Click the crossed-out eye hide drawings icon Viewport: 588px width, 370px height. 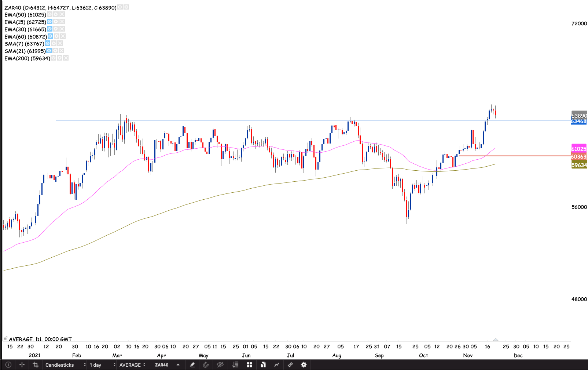point(220,365)
